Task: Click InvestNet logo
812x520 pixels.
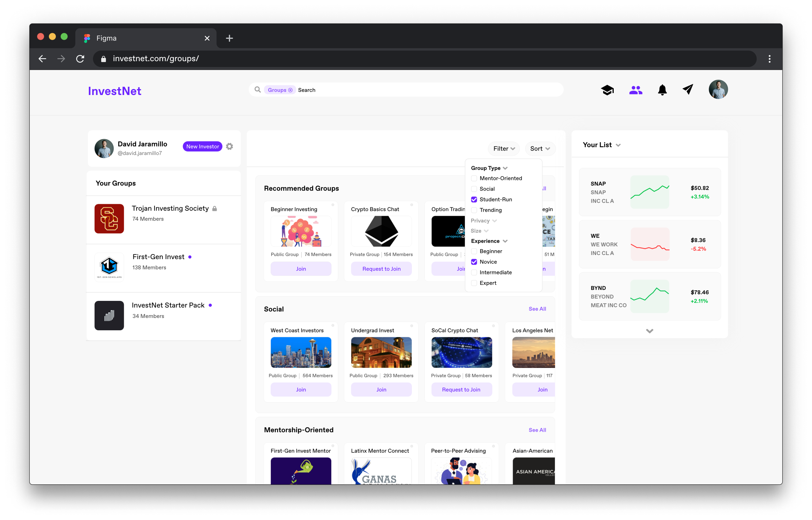Action: tap(114, 91)
